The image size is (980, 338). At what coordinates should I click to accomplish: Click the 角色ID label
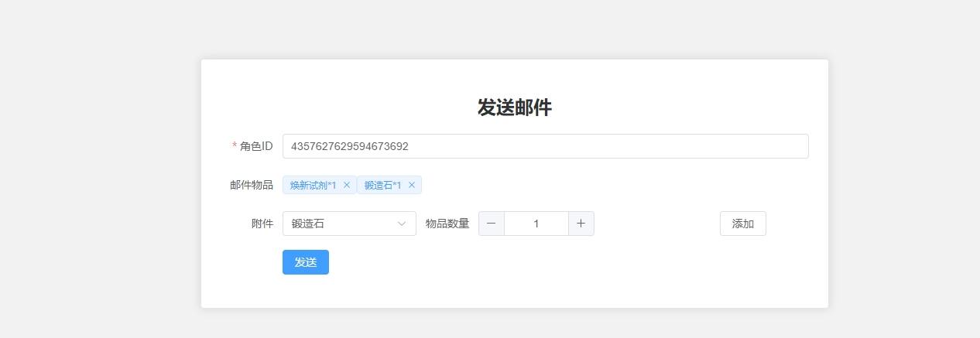[x=256, y=146]
